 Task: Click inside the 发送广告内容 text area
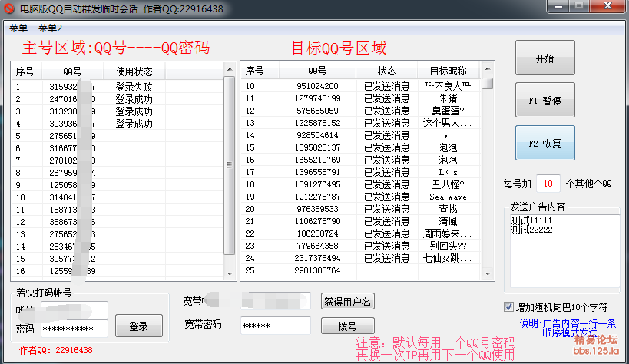[564, 250]
